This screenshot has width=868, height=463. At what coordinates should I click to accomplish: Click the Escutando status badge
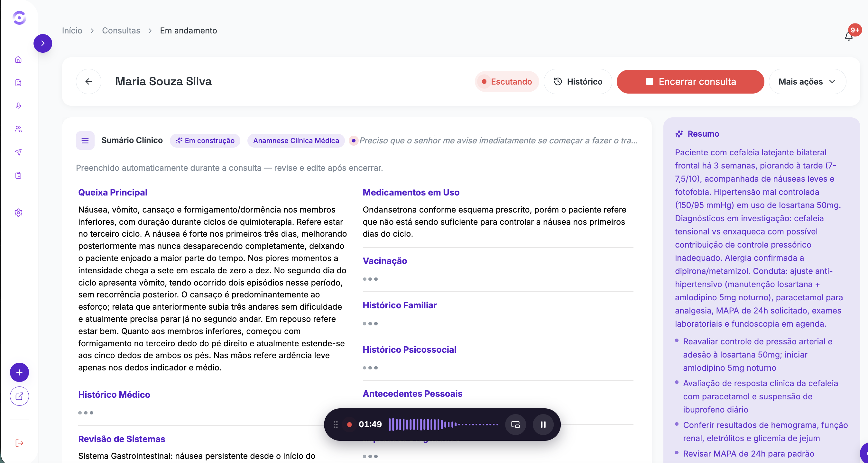[507, 81]
